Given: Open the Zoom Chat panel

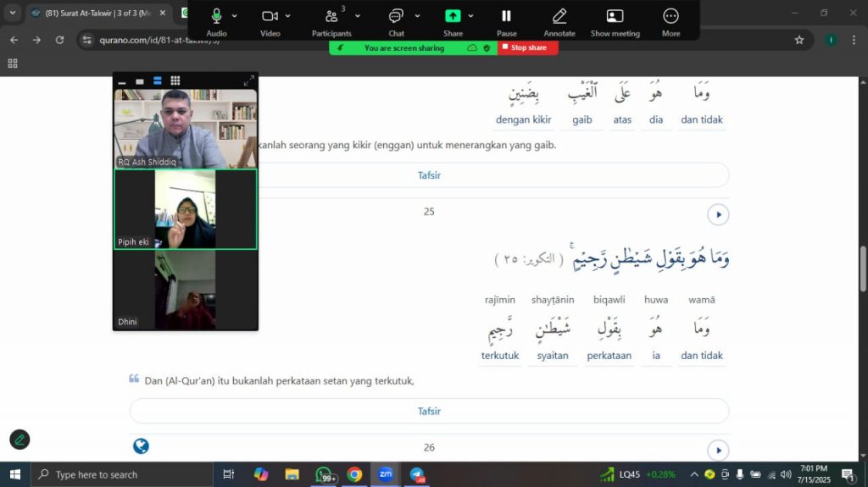Looking at the screenshot, I should pos(396,16).
